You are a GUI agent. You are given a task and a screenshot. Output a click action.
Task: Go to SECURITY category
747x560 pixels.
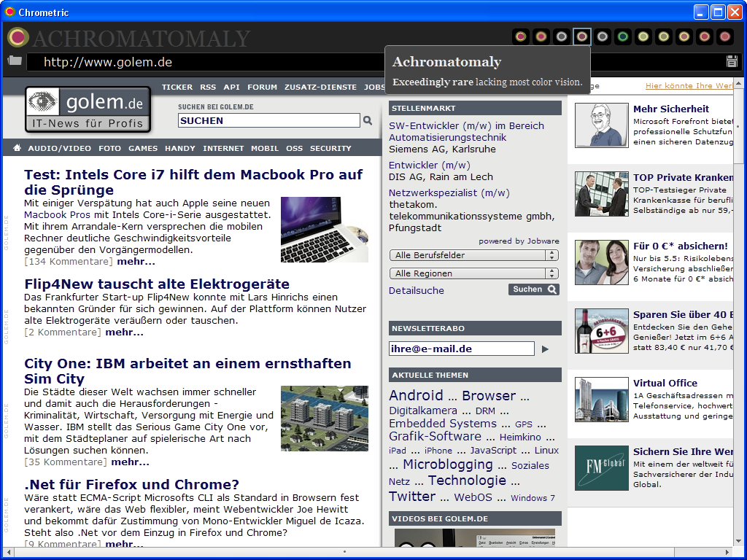click(330, 148)
